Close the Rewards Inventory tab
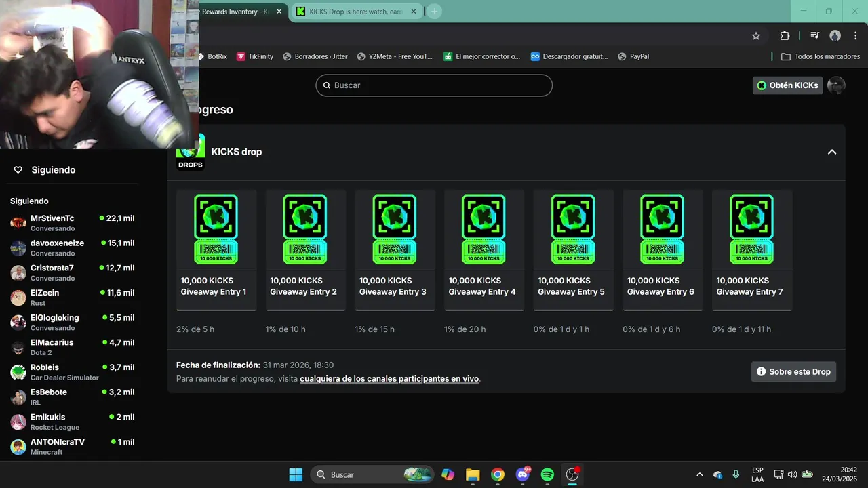The width and height of the screenshot is (868, 488). pos(279,12)
